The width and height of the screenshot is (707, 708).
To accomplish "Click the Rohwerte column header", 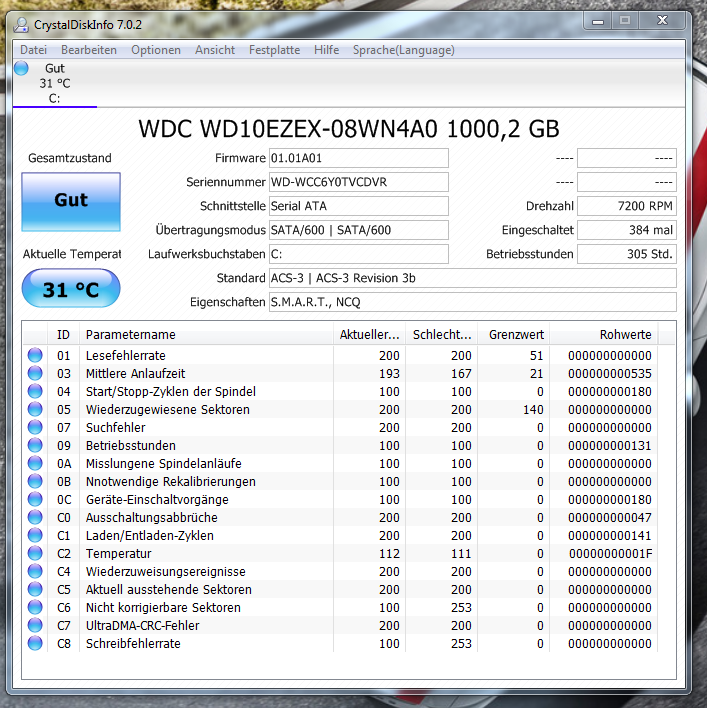I will 604,335.
